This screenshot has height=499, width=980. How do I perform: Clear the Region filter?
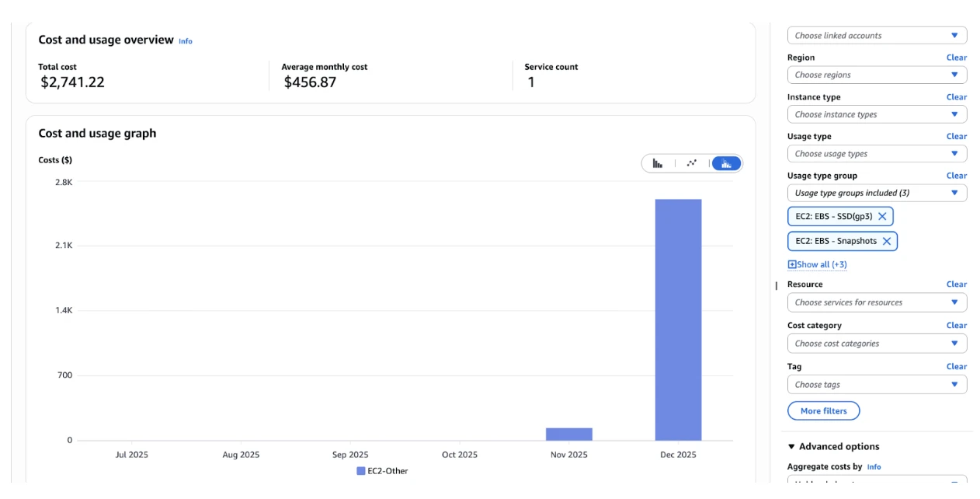click(957, 58)
